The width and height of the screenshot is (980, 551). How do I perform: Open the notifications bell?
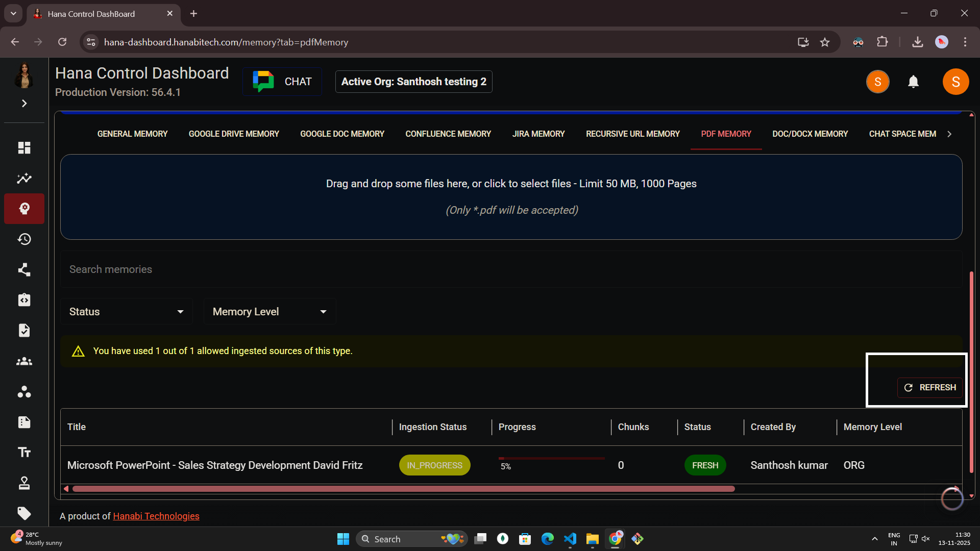[913, 81]
